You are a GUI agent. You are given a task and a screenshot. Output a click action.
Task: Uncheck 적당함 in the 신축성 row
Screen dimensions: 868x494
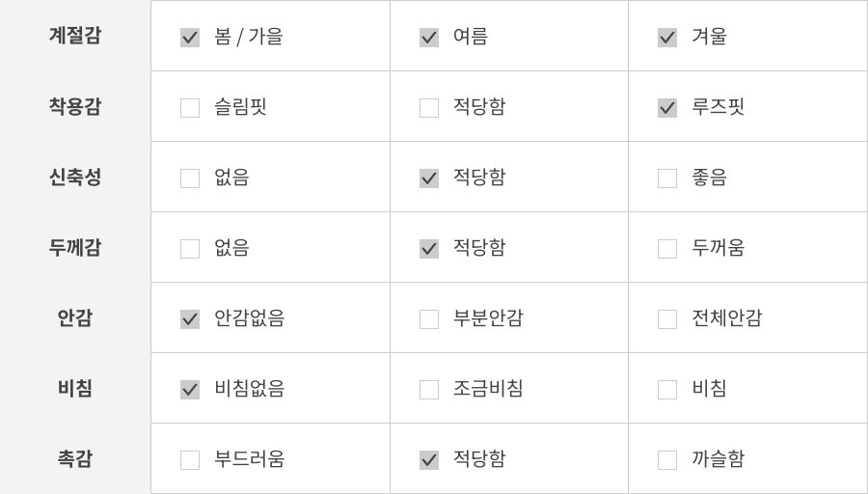(429, 178)
